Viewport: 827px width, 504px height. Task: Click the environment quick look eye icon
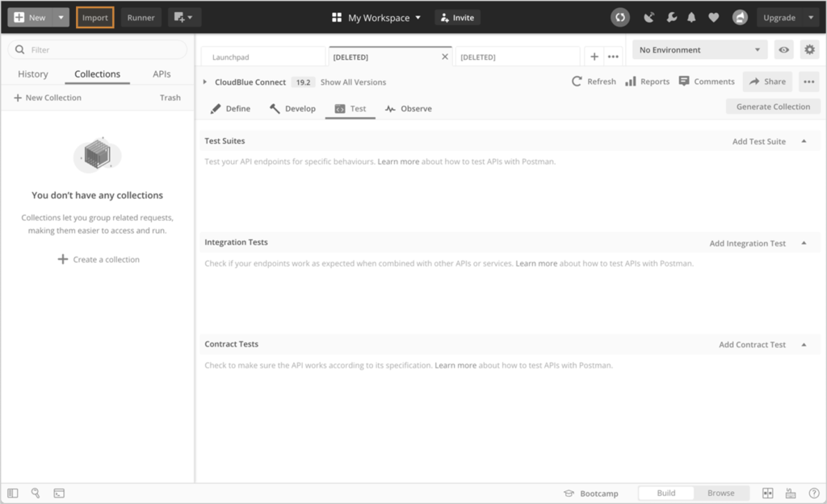point(783,49)
